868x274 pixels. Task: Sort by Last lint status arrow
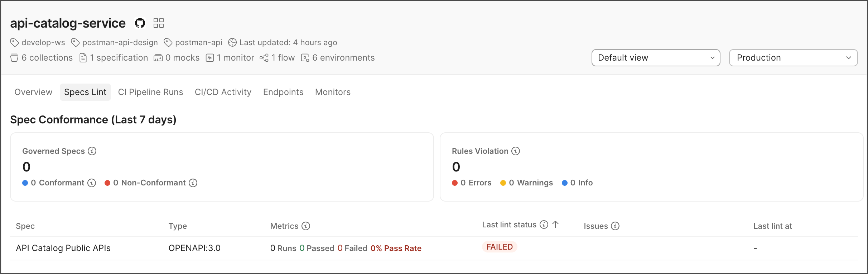pyautogui.click(x=555, y=225)
